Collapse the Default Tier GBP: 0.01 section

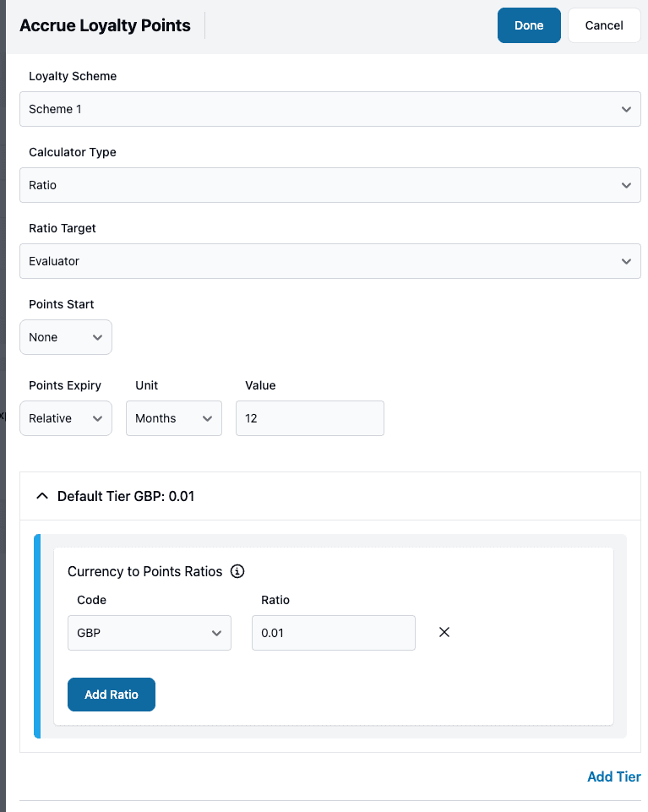point(42,496)
